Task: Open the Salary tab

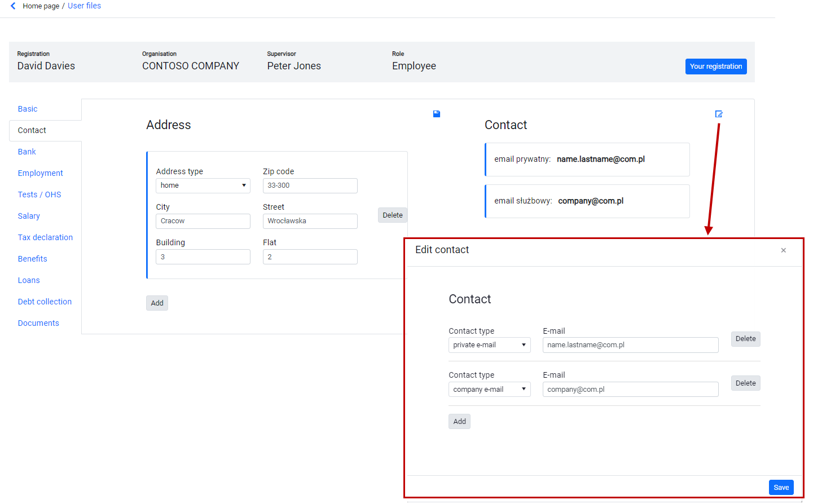Action: pos(29,216)
